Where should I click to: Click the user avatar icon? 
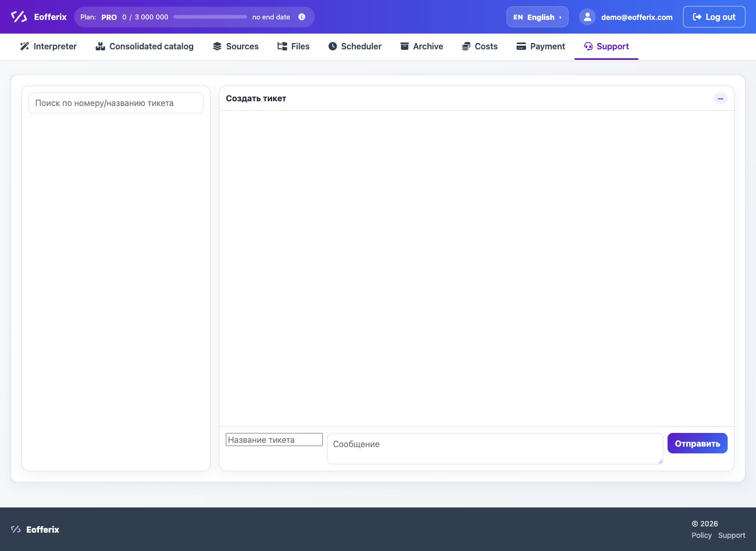point(587,17)
